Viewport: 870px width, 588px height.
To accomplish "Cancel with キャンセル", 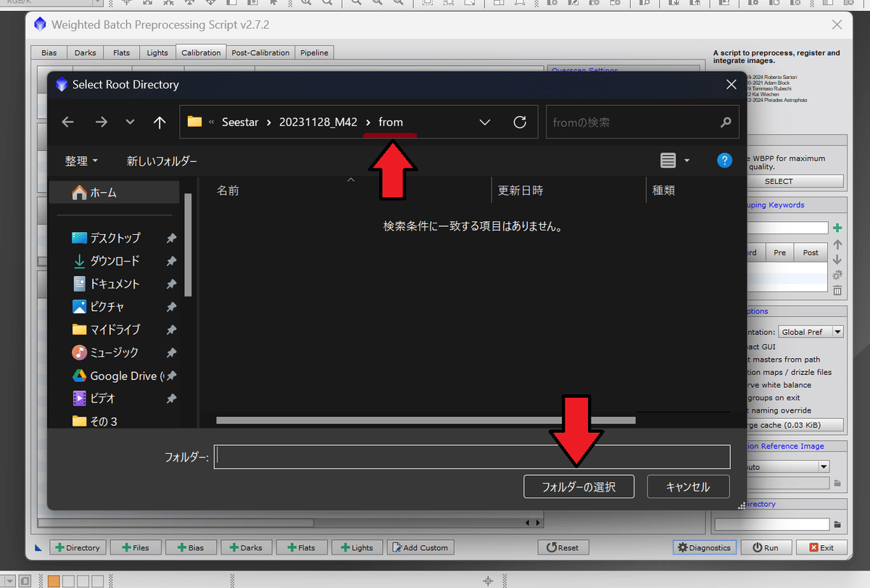I will click(x=688, y=487).
